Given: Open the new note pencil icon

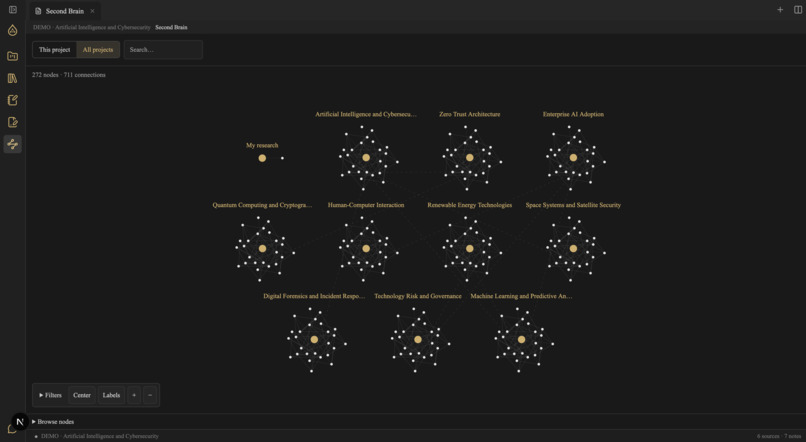Looking at the screenshot, I should click(x=13, y=100).
